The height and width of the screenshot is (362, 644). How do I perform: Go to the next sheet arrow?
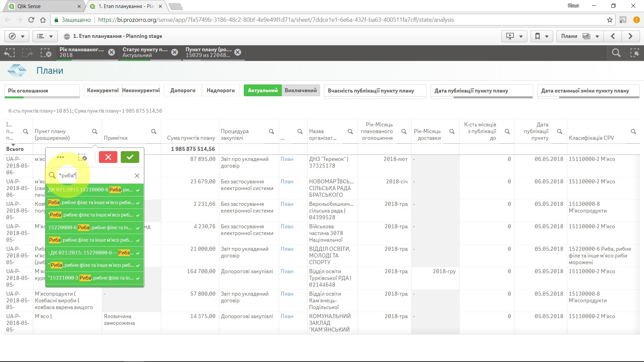point(630,36)
